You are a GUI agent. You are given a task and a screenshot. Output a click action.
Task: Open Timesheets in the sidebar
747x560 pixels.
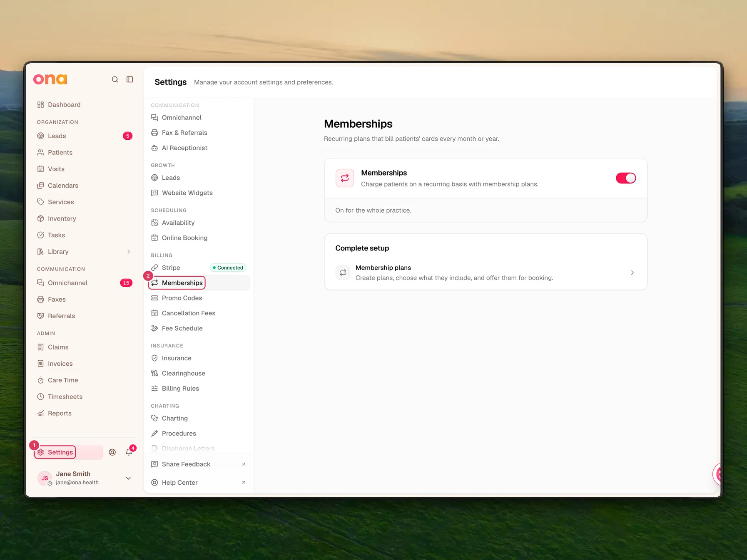pos(85,397)
